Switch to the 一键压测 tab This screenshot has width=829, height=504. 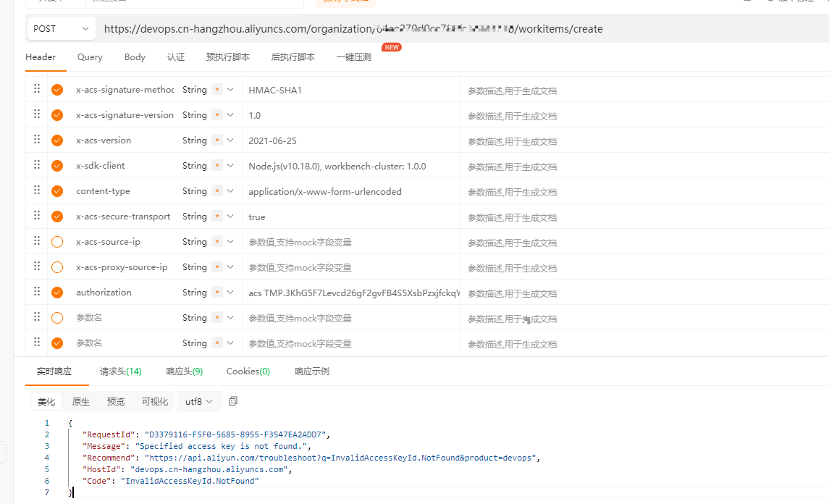pyautogui.click(x=353, y=56)
